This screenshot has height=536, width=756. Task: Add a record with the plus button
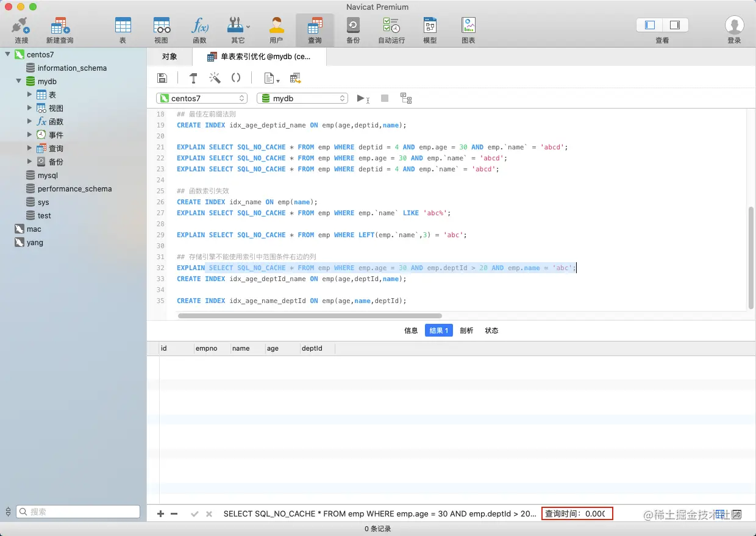click(161, 513)
